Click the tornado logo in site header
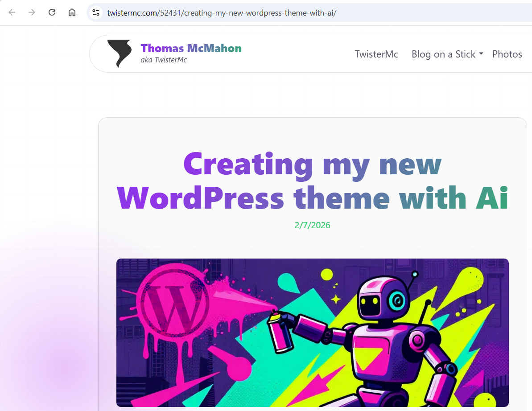The image size is (532, 411). (120, 53)
